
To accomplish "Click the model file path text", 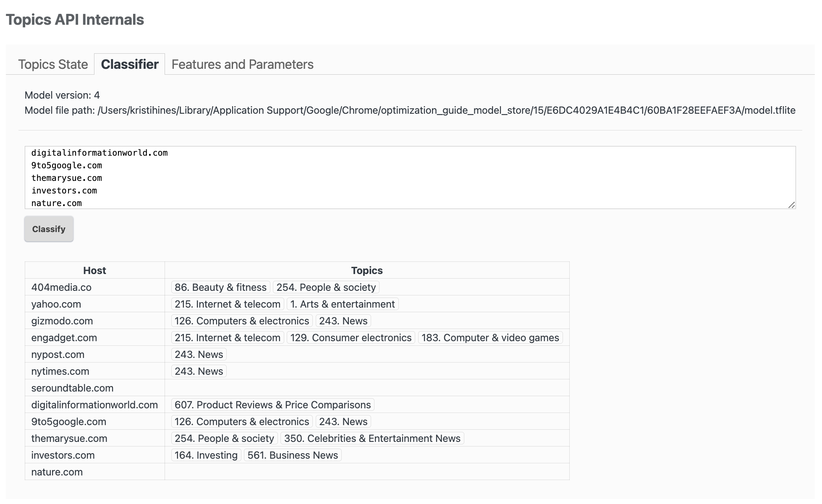I will (x=410, y=110).
